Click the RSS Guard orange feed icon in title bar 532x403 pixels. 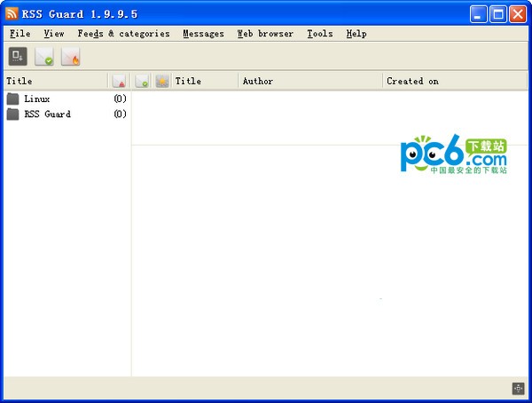point(12,13)
